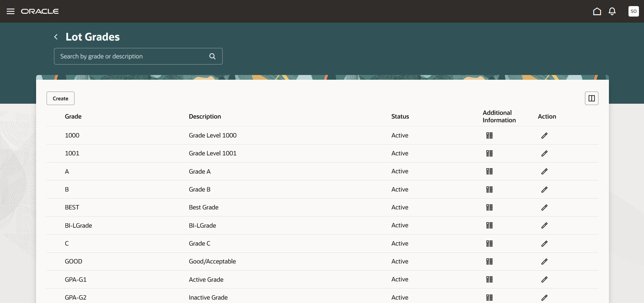Focus the grade or description search field
Image resolution: width=644 pixels, height=303 pixels.
138,56
